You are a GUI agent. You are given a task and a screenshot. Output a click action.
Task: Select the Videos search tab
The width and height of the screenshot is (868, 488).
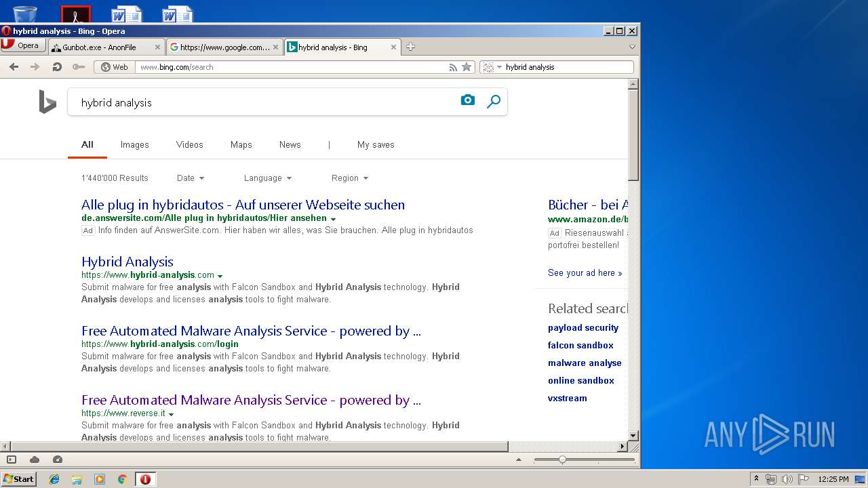pos(190,144)
